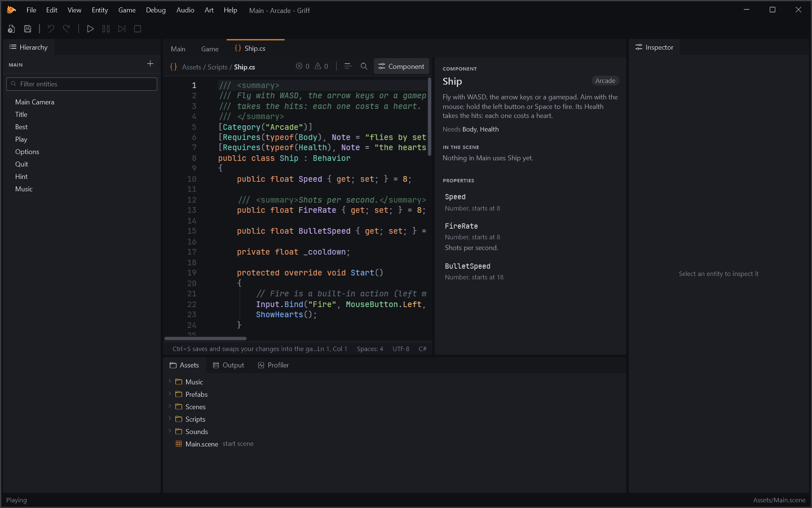Open the View menu
This screenshot has height=508, width=812.
74,10
